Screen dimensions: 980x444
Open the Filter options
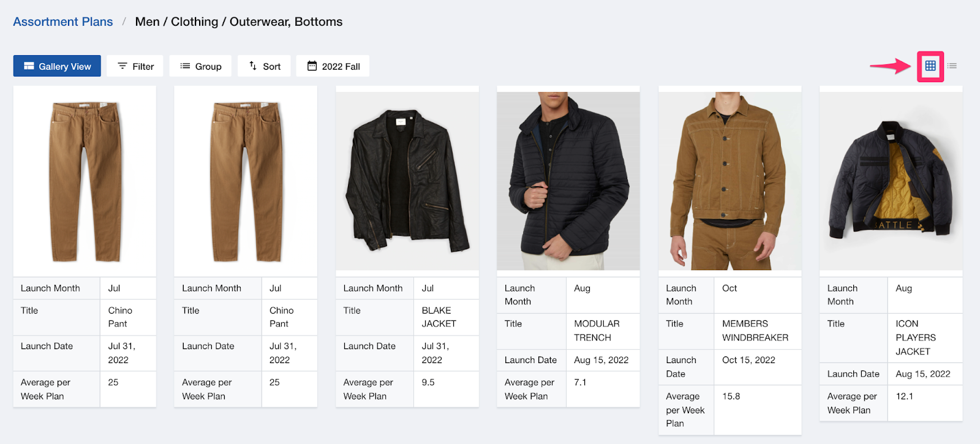point(135,66)
